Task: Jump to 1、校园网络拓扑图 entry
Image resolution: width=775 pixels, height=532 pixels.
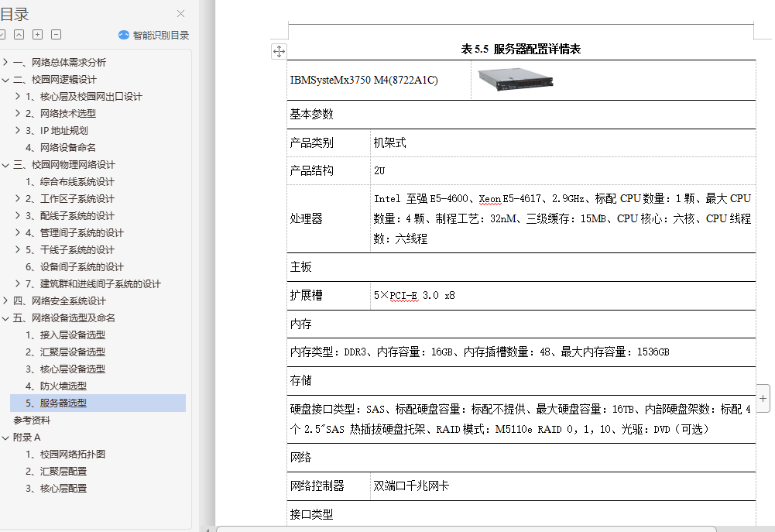Action: [x=65, y=454]
